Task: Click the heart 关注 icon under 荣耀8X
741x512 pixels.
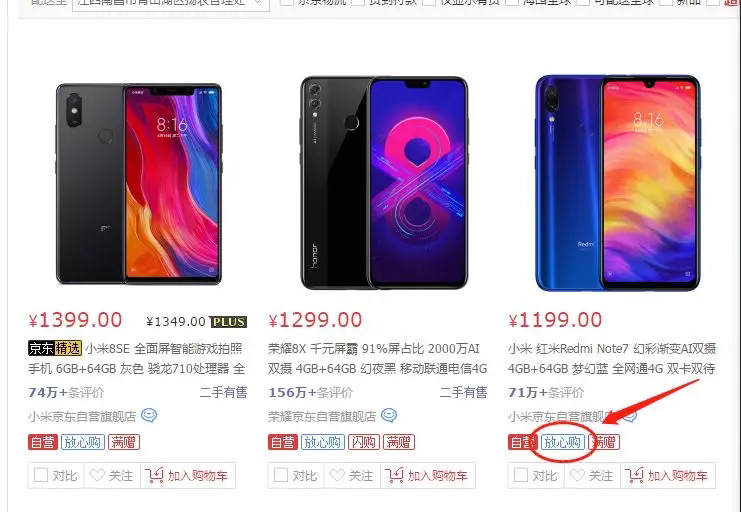Action: 337,475
